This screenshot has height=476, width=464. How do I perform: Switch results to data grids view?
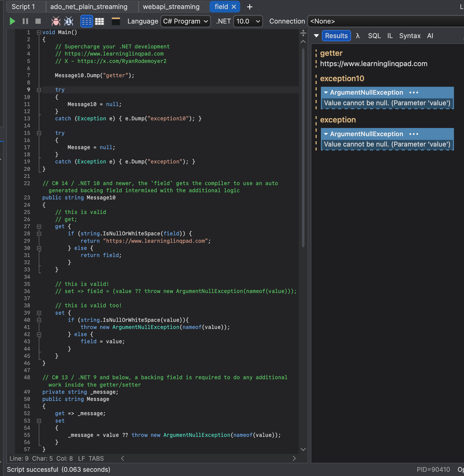click(99, 21)
